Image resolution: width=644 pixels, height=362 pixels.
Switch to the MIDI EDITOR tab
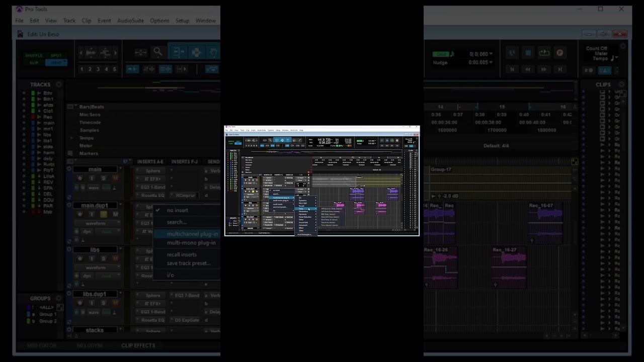coord(233,233)
